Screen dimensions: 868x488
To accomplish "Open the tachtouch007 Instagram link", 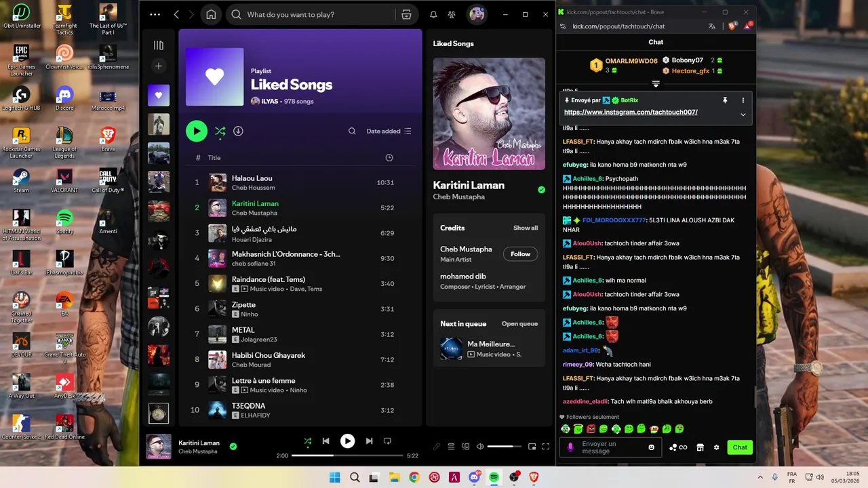I will (631, 112).
